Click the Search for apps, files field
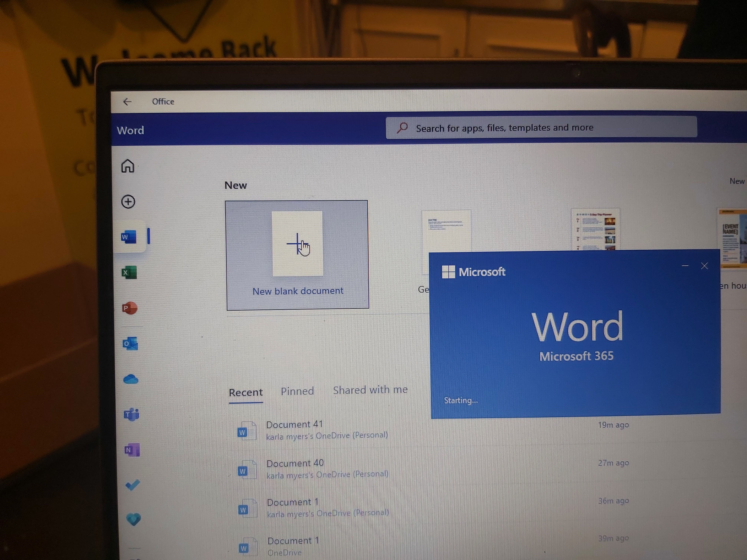Viewport: 747px width, 560px height. click(541, 127)
